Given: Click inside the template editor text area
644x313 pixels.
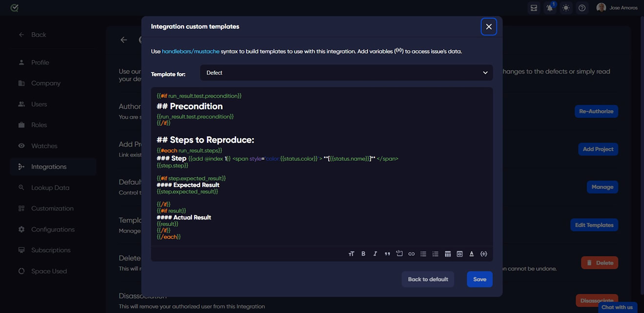Looking at the screenshot, I should [x=322, y=166].
